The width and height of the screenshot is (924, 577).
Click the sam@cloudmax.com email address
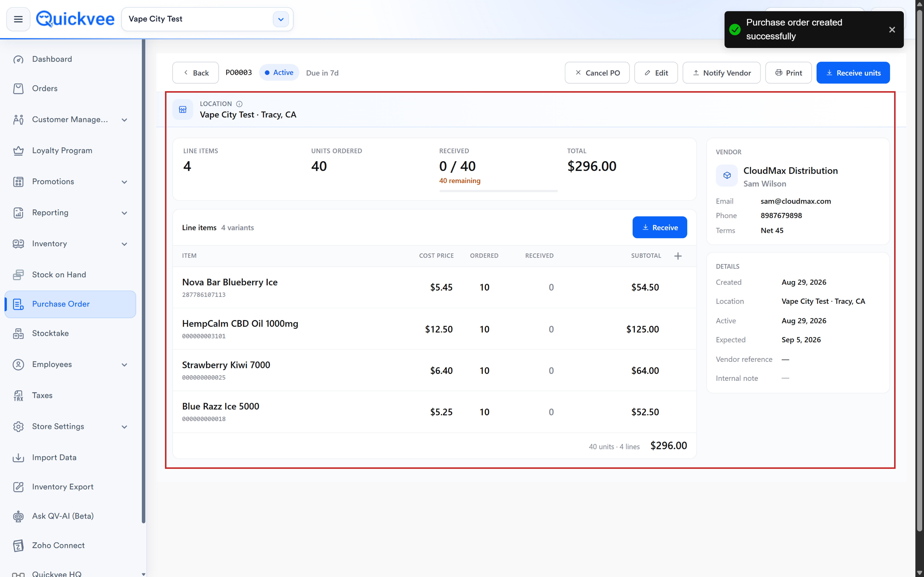click(795, 201)
